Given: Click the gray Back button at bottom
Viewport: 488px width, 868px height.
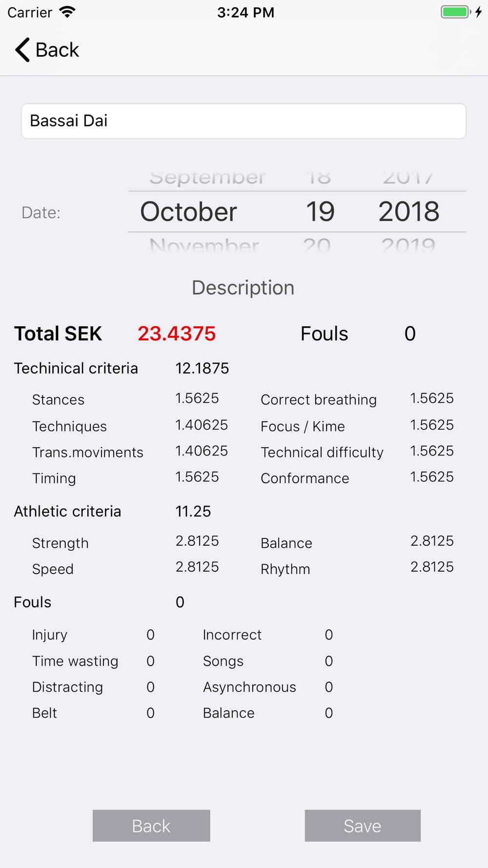Looking at the screenshot, I should [x=151, y=826].
